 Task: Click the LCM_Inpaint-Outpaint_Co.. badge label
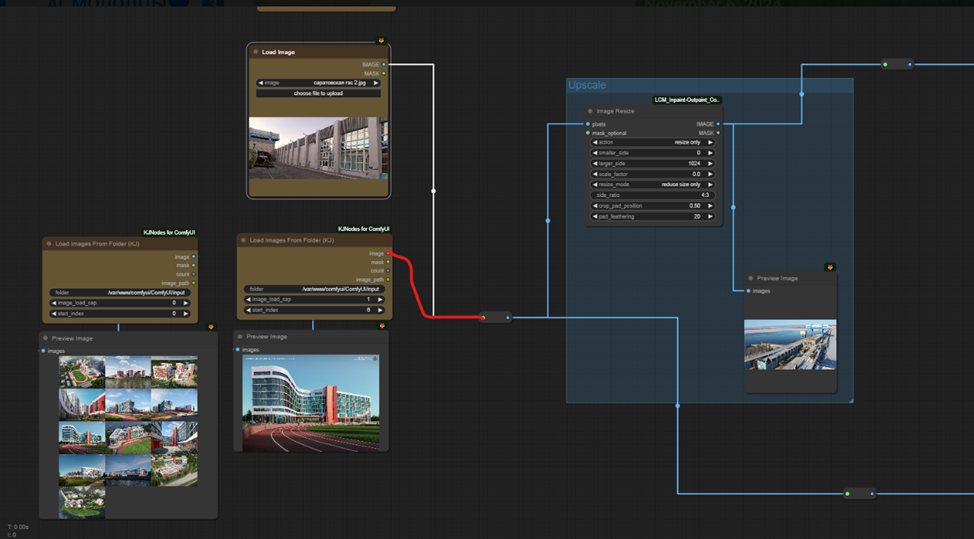point(688,99)
